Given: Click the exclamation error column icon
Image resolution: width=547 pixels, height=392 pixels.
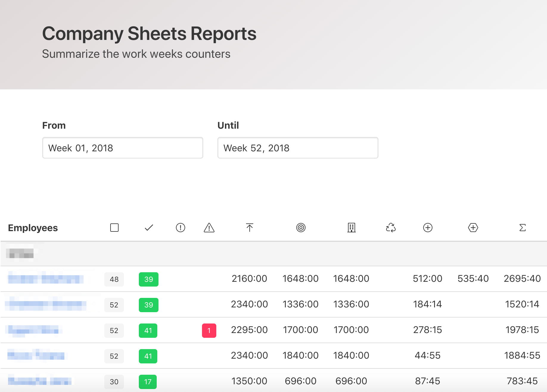Looking at the screenshot, I should 180,228.
